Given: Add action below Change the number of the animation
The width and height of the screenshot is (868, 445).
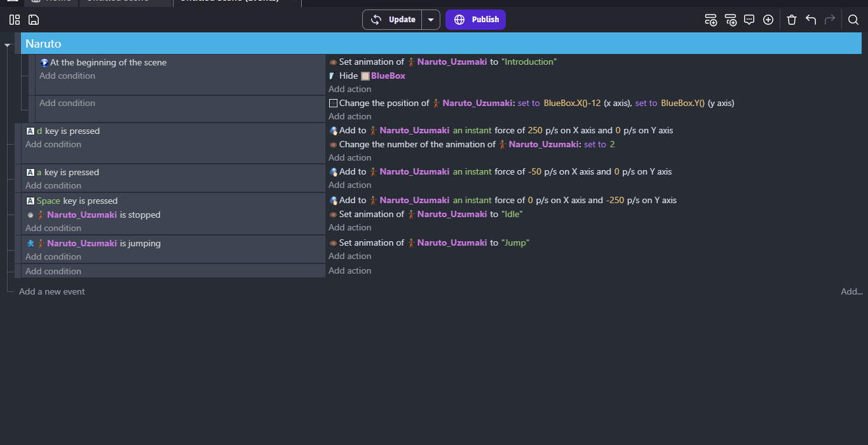Looking at the screenshot, I should click(x=350, y=157).
